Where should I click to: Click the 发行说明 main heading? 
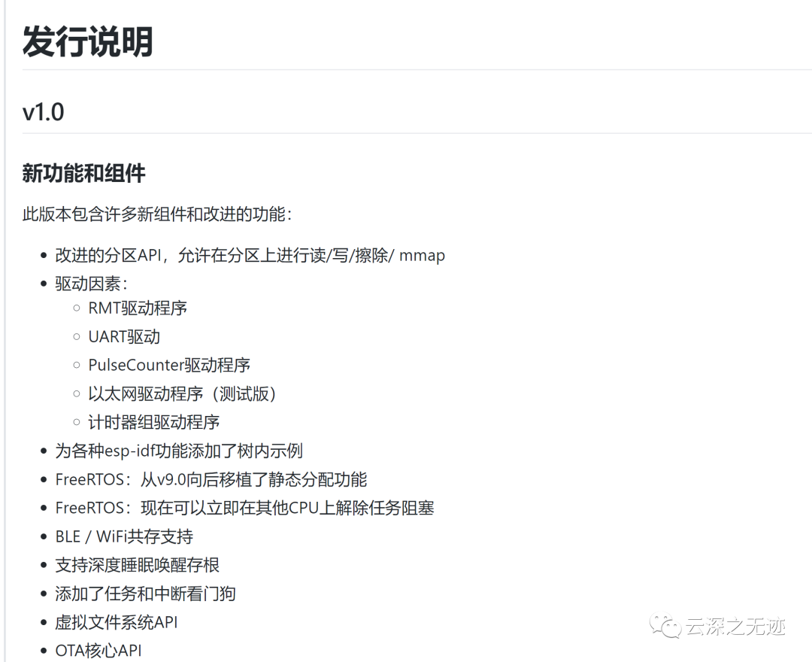point(87,41)
